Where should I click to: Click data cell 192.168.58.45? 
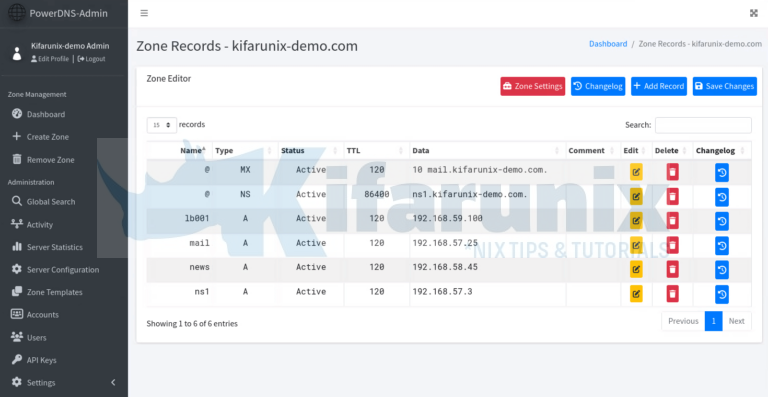coord(445,267)
